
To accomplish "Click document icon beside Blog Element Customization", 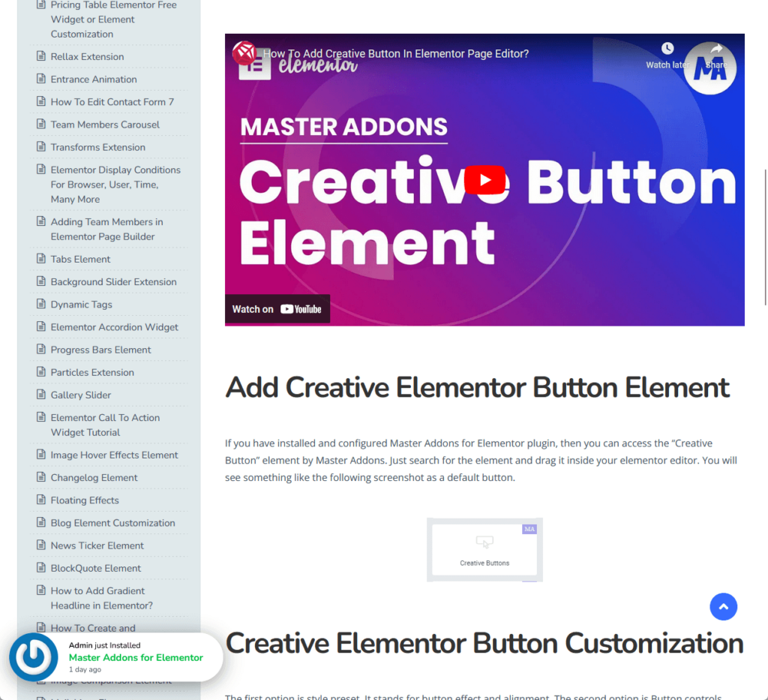I will [x=41, y=521].
